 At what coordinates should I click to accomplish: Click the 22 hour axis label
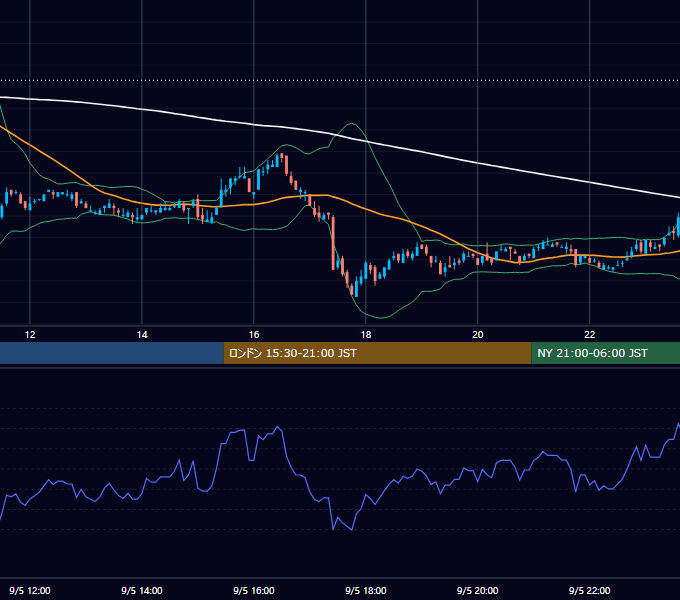(x=589, y=335)
